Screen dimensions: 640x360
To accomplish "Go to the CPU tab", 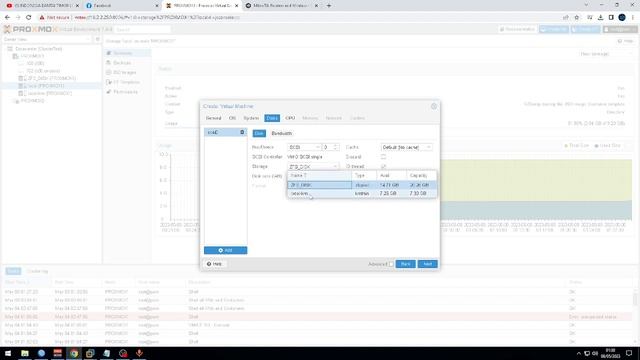I will 290,118.
